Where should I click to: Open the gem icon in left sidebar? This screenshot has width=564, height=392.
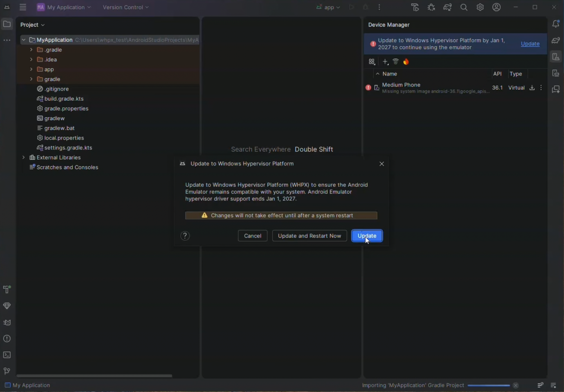pyautogui.click(x=7, y=306)
